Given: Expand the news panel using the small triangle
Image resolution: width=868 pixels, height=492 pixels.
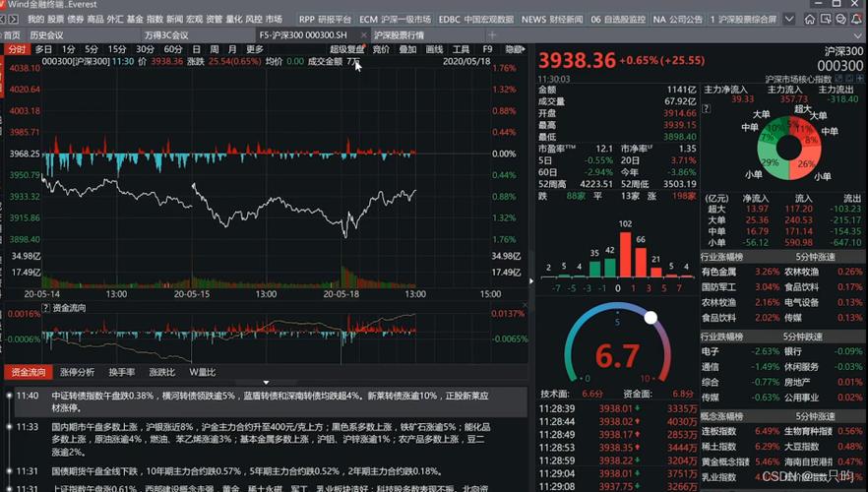Looking at the screenshot, I should 267,383.
